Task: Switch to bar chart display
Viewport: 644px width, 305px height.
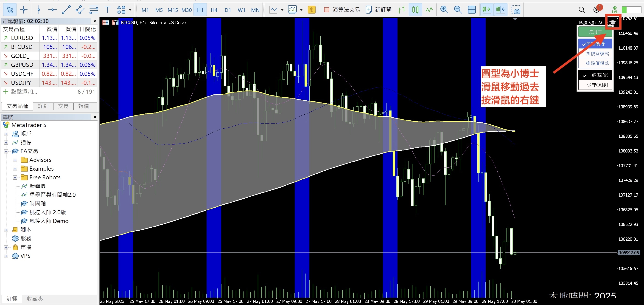Action: [401, 10]
